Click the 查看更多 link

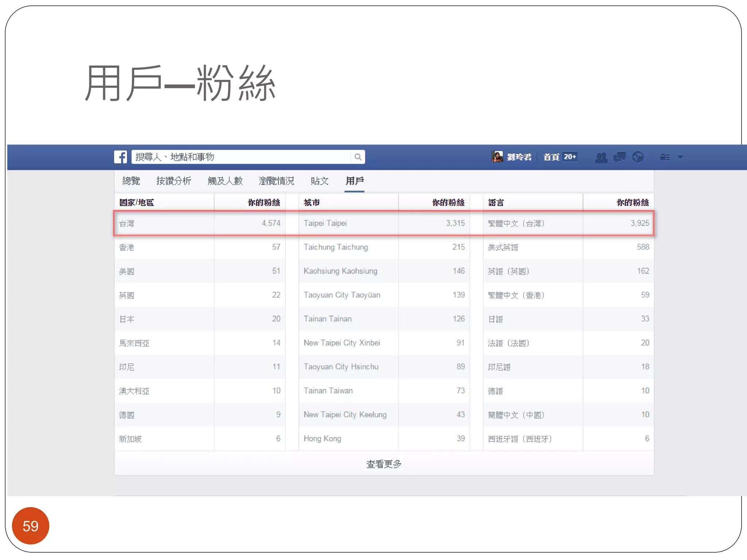click(384, 464)
